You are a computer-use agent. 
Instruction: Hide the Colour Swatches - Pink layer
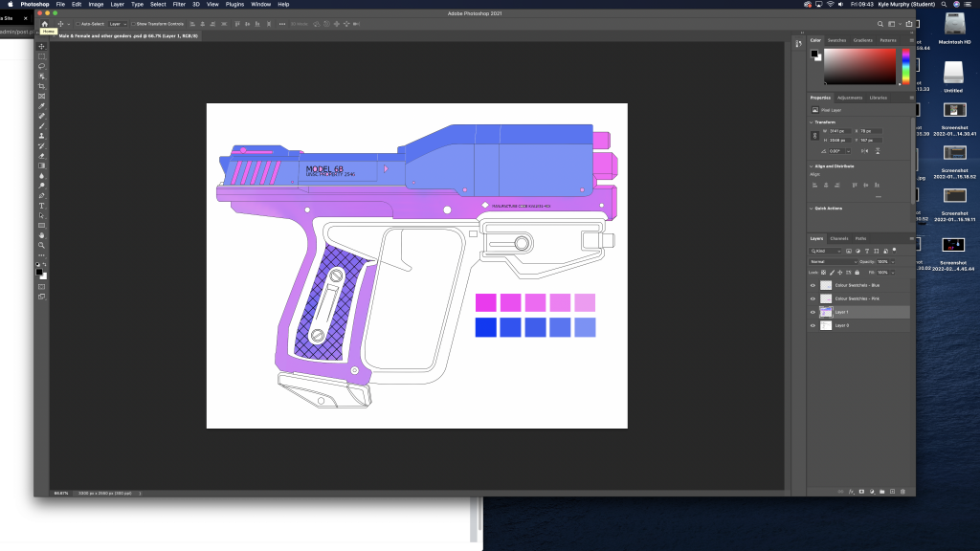[813, 298]
